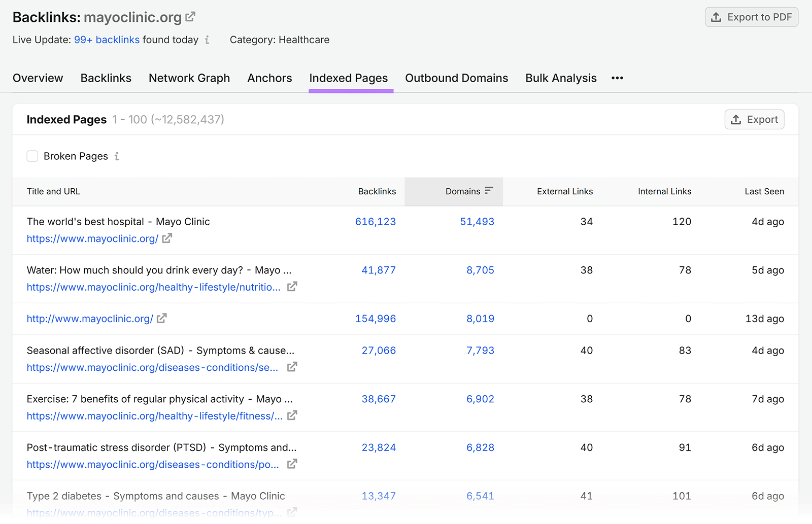Click external link icon beside https://www.mayoclinic.org/
The image size is (812, 524).
(167, 238)
